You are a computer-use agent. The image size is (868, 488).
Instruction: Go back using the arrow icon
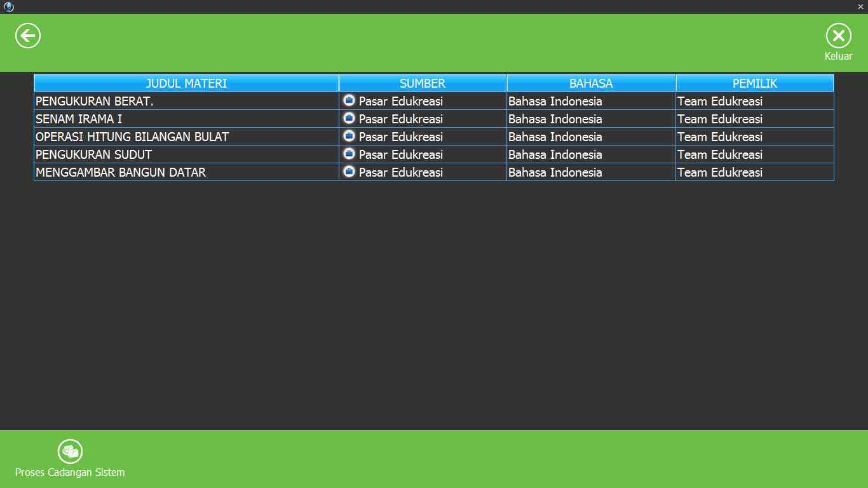tap(28, 36)
